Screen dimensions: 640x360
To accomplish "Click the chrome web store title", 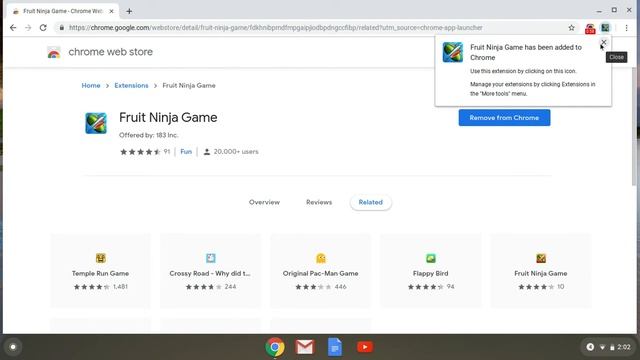I will point(111,52).
